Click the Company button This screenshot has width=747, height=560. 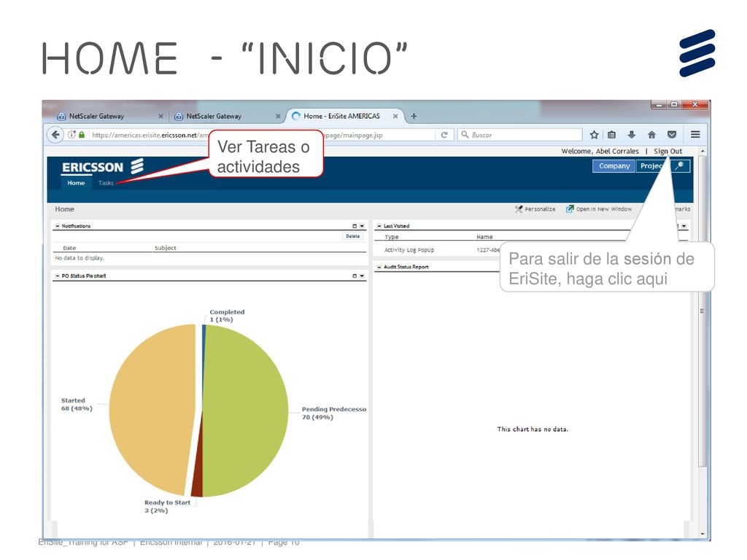point(614,166)
